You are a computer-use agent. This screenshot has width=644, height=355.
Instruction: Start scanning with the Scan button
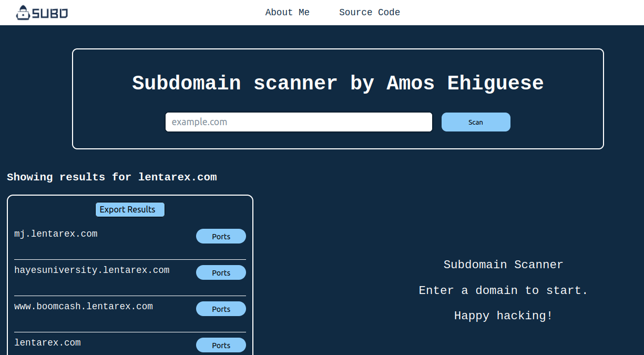pos(476,122)
